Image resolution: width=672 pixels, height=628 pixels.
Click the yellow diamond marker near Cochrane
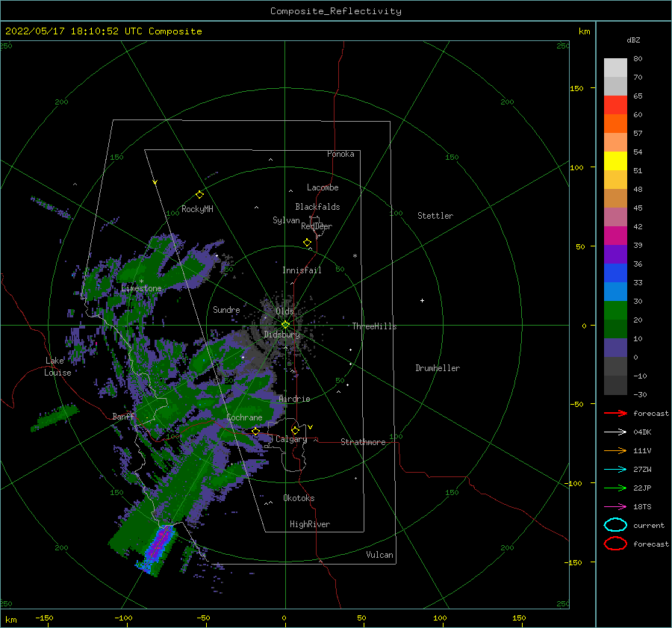click(x=255, y=432)
